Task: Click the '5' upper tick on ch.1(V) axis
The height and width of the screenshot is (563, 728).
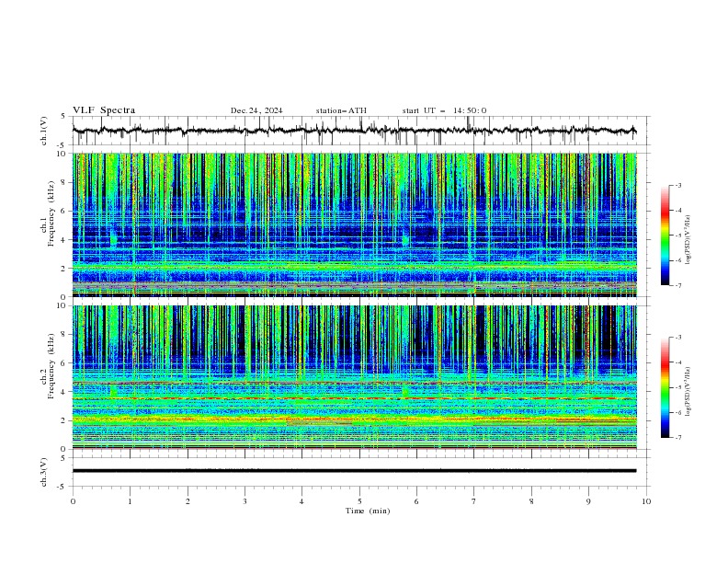Action: tap(63, 116)
